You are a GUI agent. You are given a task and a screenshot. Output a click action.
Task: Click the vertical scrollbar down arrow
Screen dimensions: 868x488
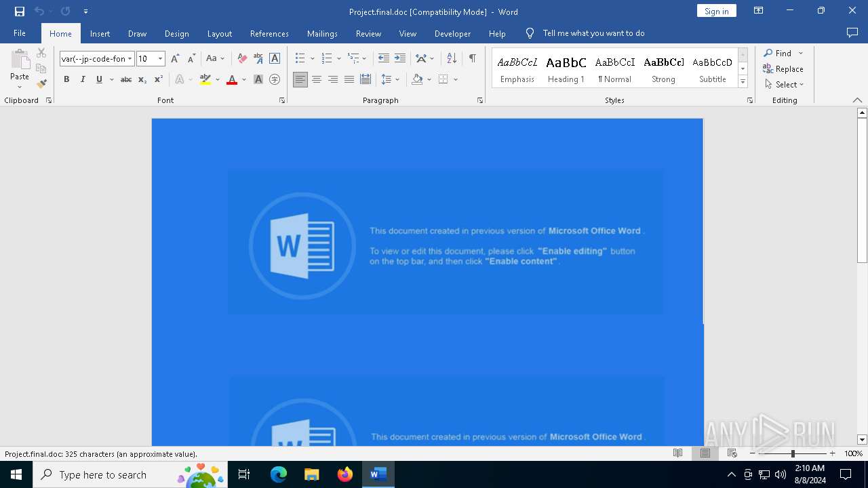tap(862, 440)
